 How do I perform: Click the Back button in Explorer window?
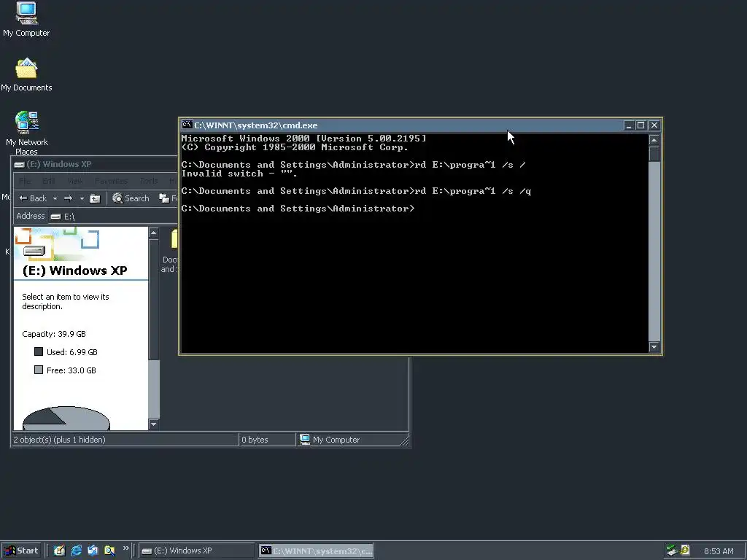click(x=33, y=198)
